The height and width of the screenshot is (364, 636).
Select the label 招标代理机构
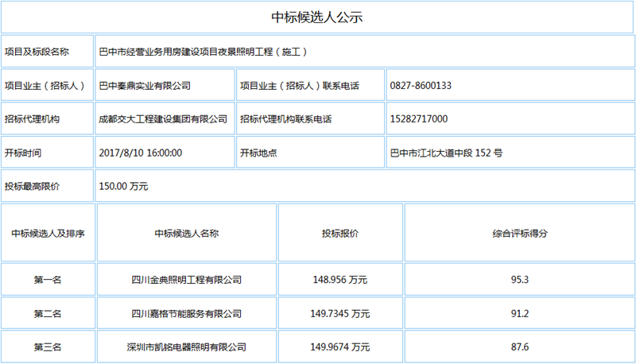click(x=32, y=118)
